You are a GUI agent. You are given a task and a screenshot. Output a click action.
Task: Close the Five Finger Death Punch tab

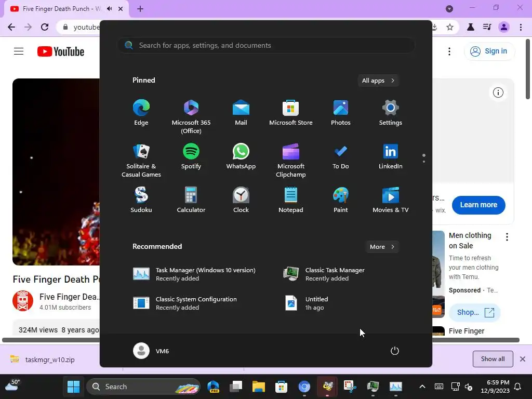pos(121,9)
